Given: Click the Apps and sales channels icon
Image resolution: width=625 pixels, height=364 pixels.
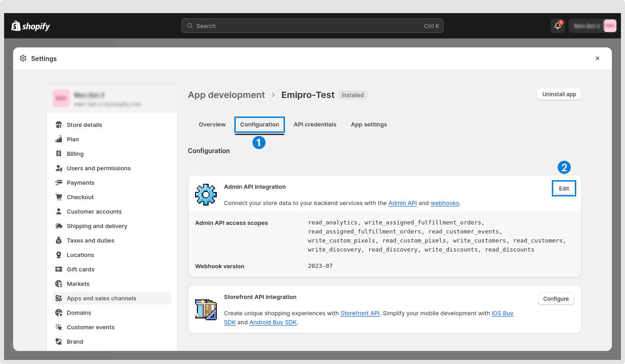Looking at the screenshot, I should click(59, 298).
